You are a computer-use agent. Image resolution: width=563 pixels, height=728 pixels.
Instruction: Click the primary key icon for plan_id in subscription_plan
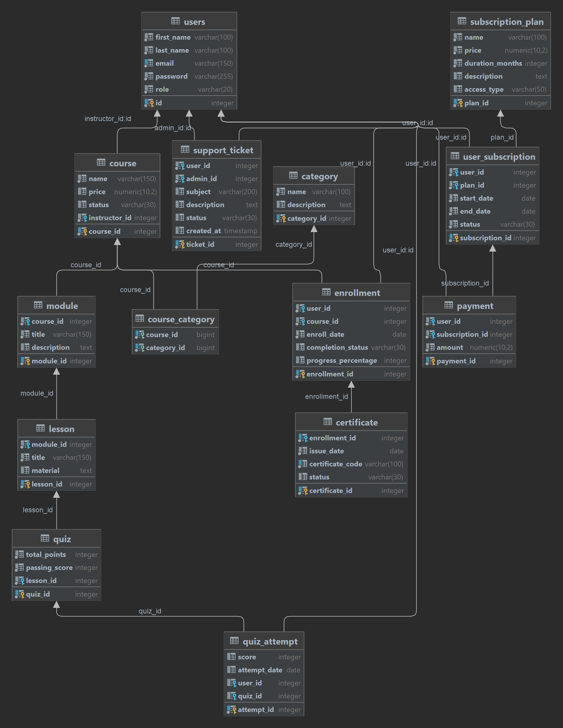[458, 103]
